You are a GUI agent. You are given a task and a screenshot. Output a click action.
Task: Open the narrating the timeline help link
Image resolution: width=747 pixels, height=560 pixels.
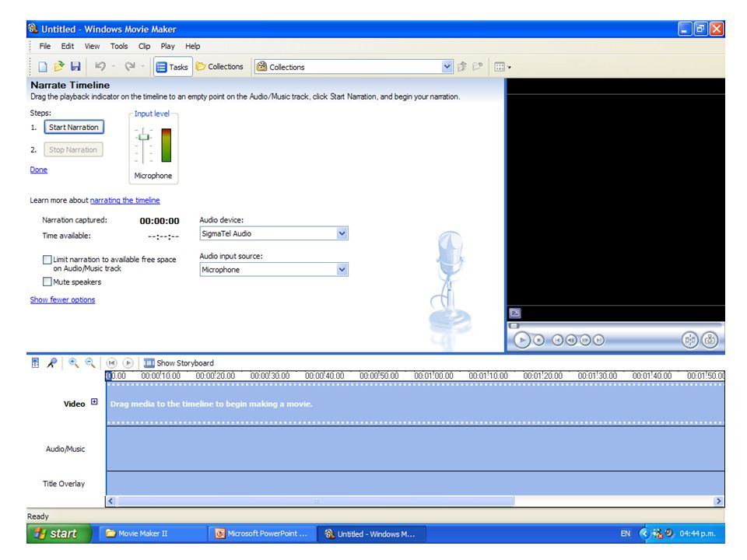[124, 200]
